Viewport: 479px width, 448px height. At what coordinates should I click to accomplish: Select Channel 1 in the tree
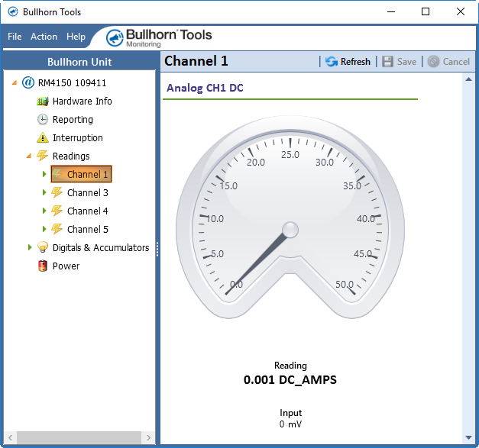point(87,175)
